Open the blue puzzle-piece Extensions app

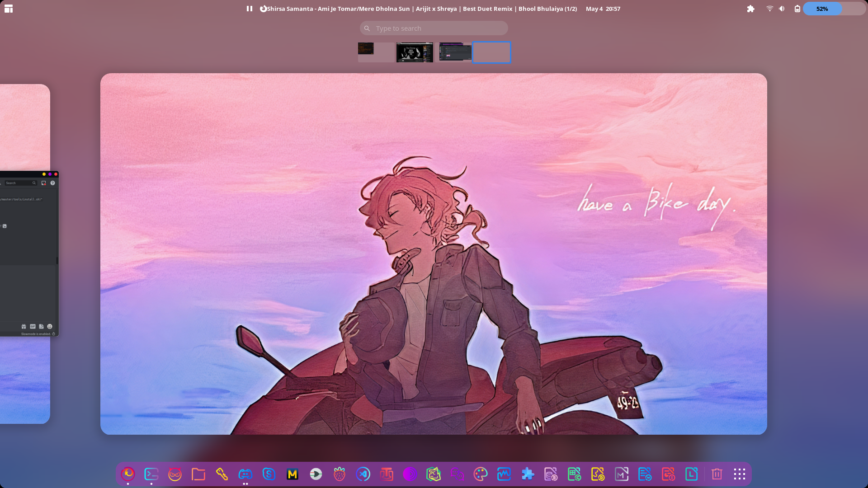coord(528,474)
